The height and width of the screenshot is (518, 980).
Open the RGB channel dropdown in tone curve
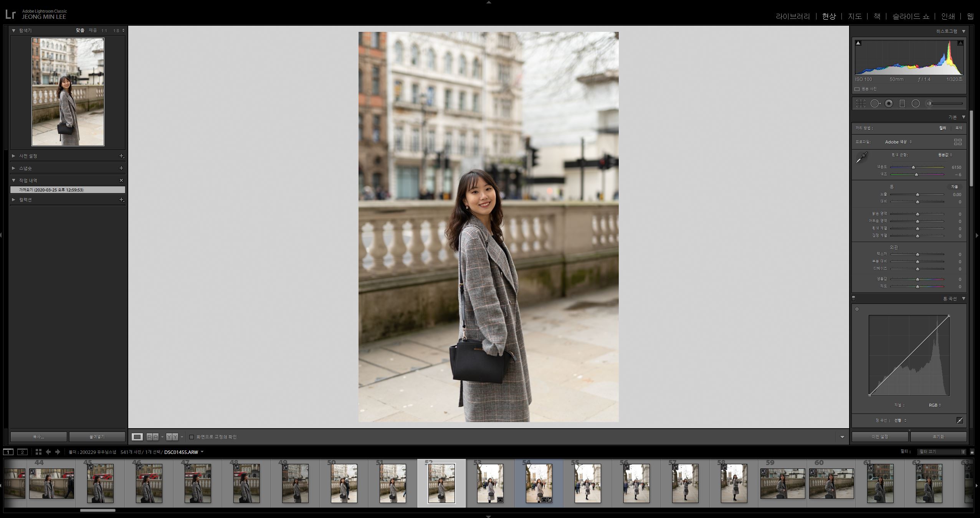tap(935, 405)
